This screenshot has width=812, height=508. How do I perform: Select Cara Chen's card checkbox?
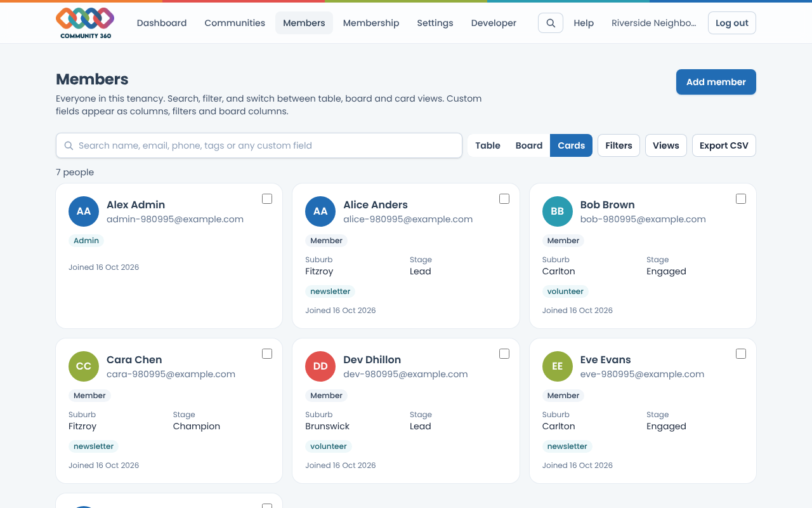coord(267,354)
